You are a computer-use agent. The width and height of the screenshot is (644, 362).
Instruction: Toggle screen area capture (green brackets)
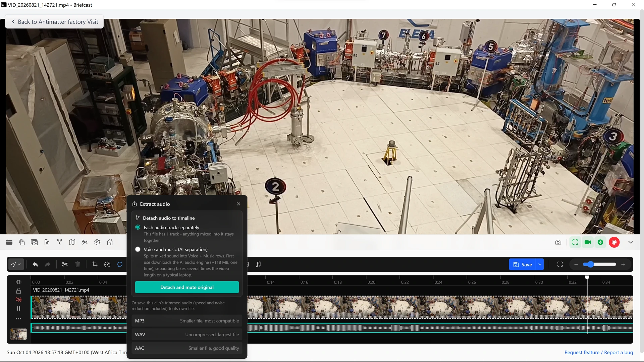point(575,242)
